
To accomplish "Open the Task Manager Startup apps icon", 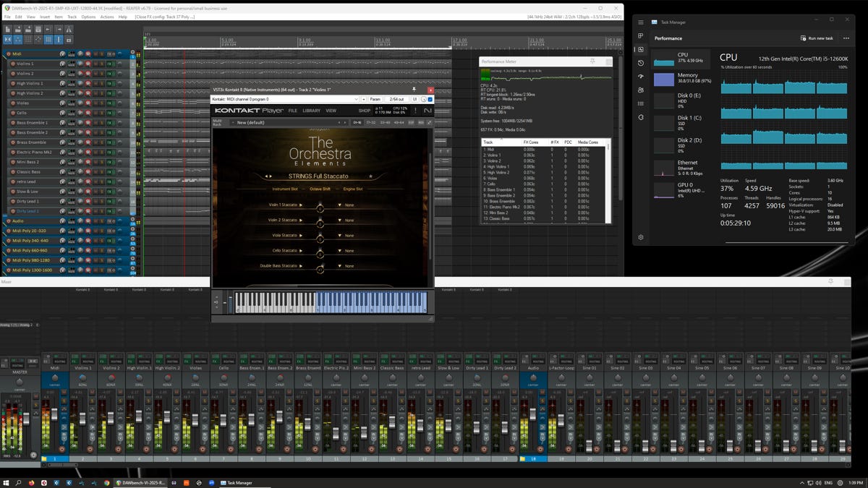I will click(641, 77).
